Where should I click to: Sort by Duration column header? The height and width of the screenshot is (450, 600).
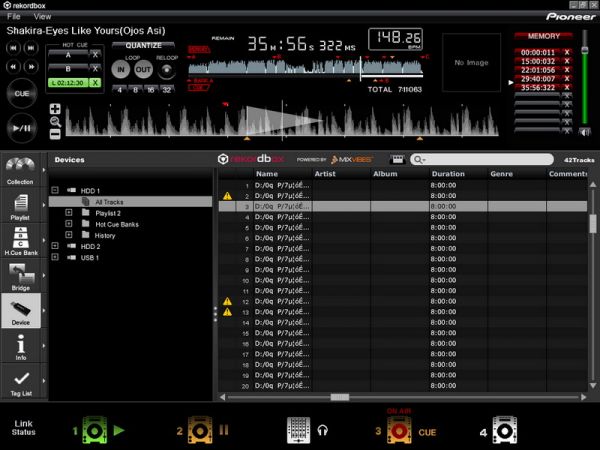pos(458,174)
